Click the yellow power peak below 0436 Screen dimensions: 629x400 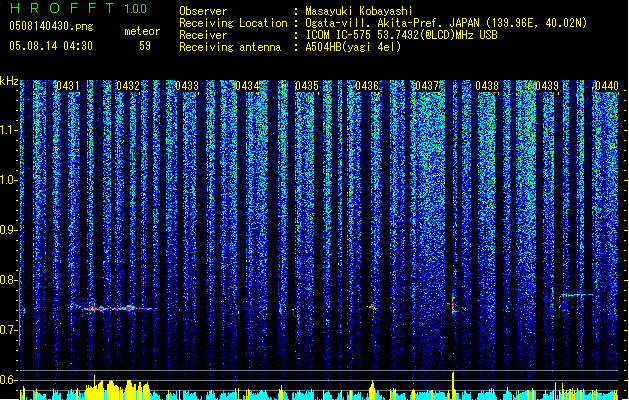pos(372,390)
